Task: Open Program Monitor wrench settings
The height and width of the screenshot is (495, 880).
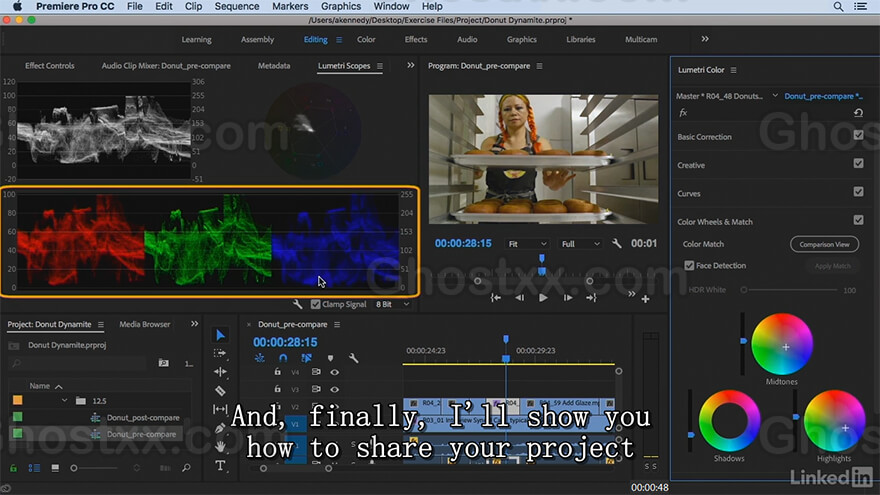Action: tap(616, 244)
